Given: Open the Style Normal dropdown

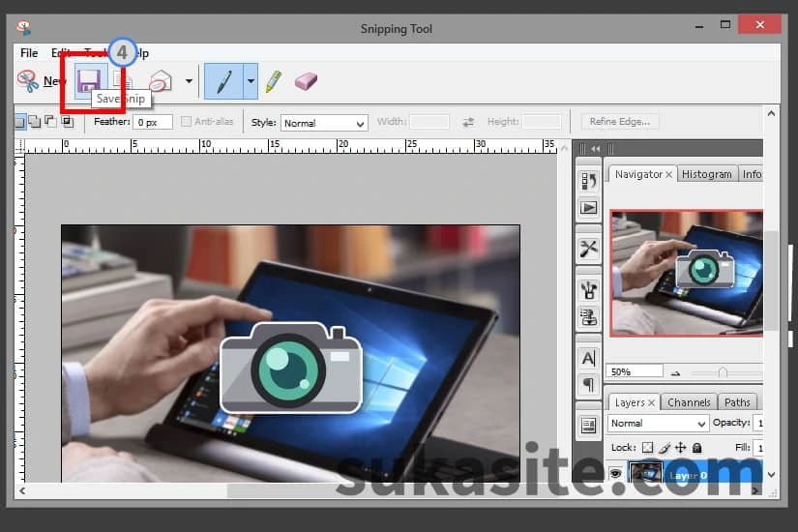Looking at the screenshot, I should (324, 123).
